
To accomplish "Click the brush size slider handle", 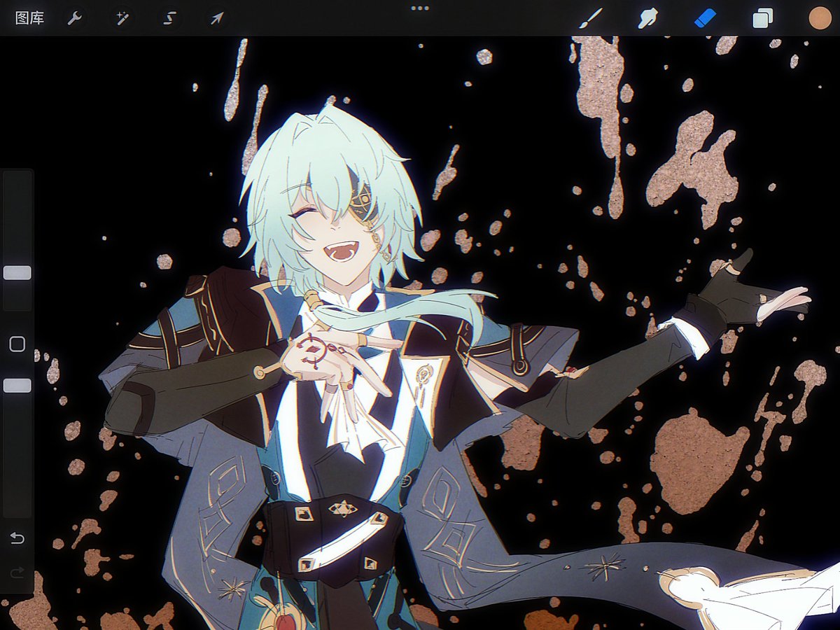I will click(x=17, y=273).
